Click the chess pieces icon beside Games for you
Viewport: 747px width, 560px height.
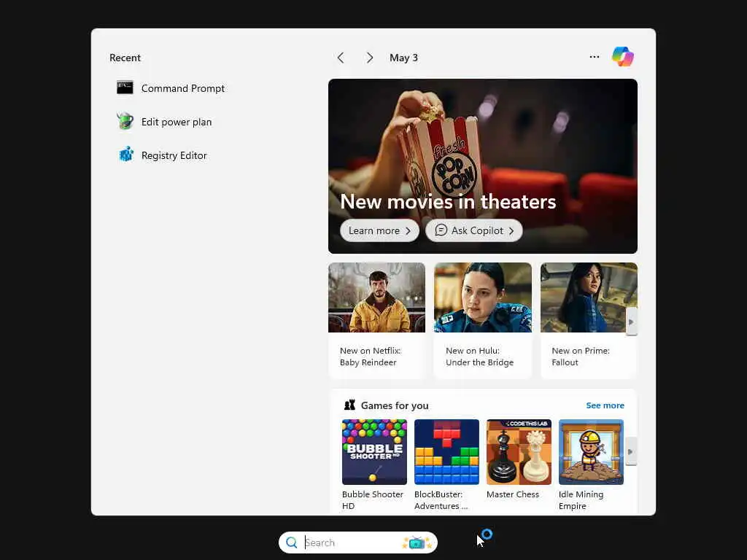tap(349, 405)
